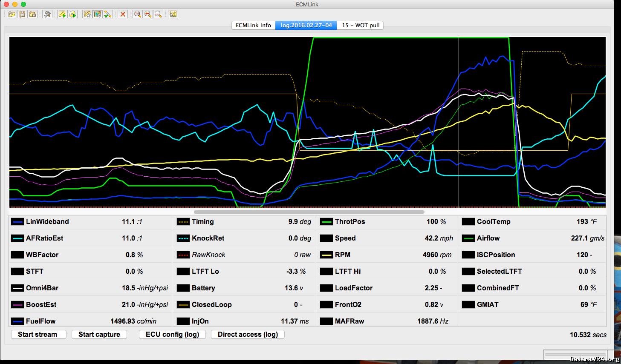621x364 pixels.
Task: Click the red X delete icon
Action: [x=123, y=14]
